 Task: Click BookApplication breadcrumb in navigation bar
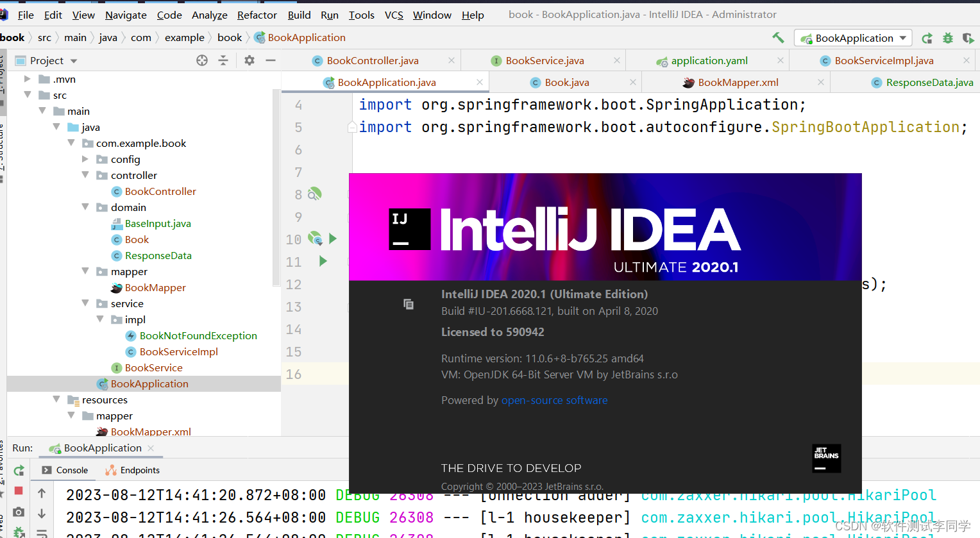pyautogui.click(x=300, y=38)
